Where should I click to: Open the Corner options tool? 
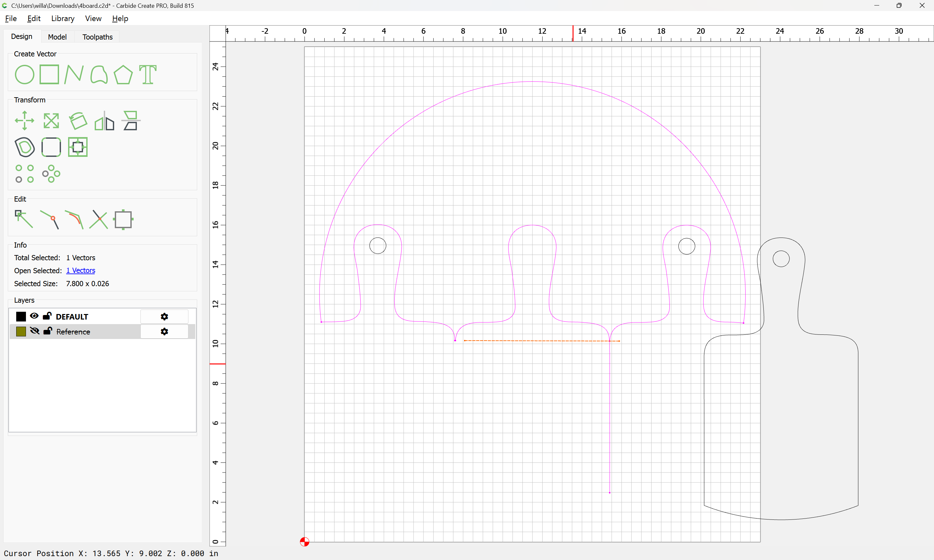[x=51, y=147]
